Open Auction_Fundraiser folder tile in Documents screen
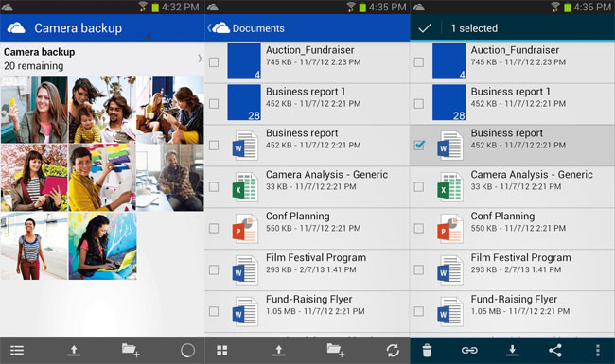Image resolution: width=615 pixels, height=364 pixels. click(x=244, y=61)
